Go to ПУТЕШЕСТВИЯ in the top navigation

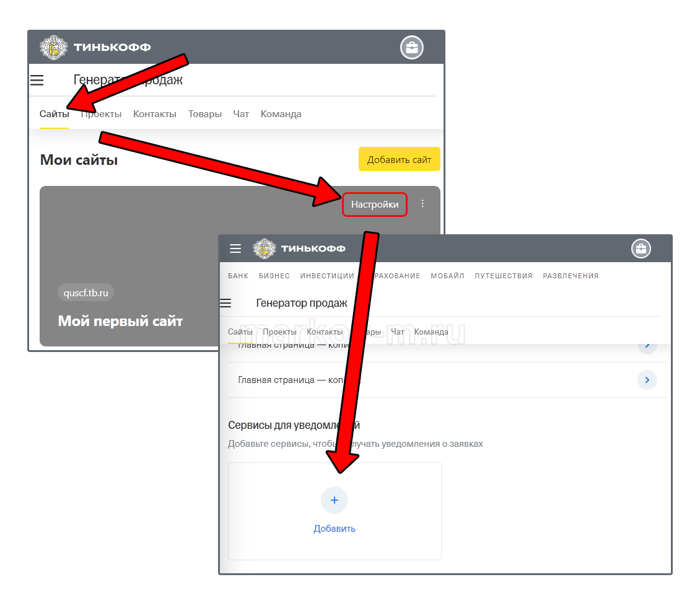503,276
